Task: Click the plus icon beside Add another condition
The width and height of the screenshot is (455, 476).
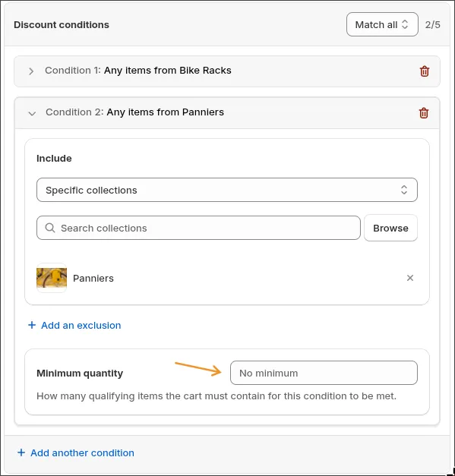Action: click(x=21, y=452)
